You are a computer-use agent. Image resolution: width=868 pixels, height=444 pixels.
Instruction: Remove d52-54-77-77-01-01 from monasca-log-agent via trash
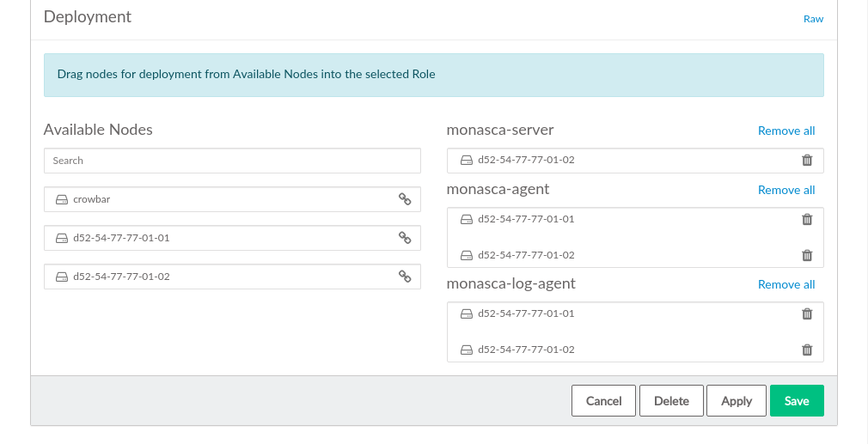[807, 313]
